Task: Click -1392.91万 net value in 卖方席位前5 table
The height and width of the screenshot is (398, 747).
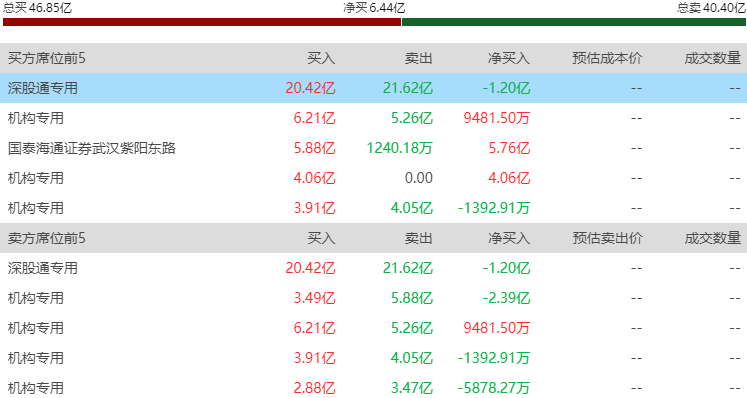Action: pyautogui.click(x=494, y=358)
